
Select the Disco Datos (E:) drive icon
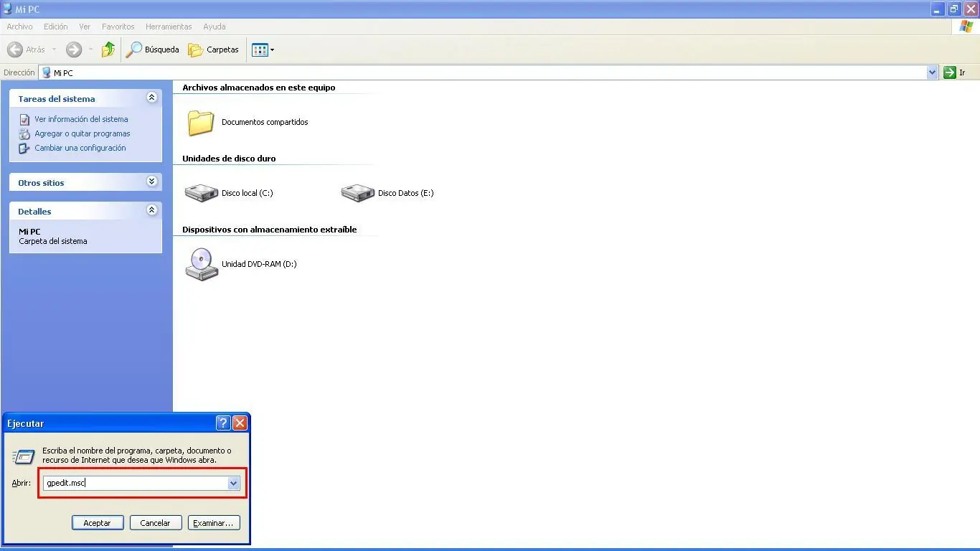[x=357, y=193]
